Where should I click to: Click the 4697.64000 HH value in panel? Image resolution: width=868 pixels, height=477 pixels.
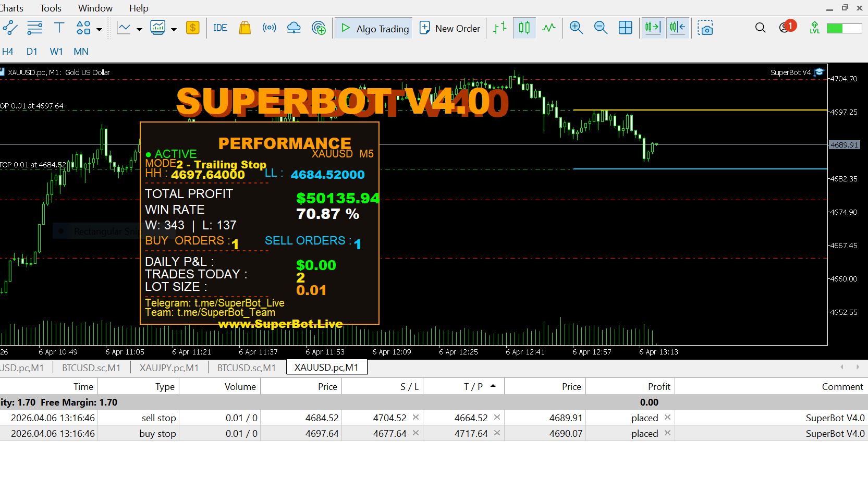coord(208,175)
